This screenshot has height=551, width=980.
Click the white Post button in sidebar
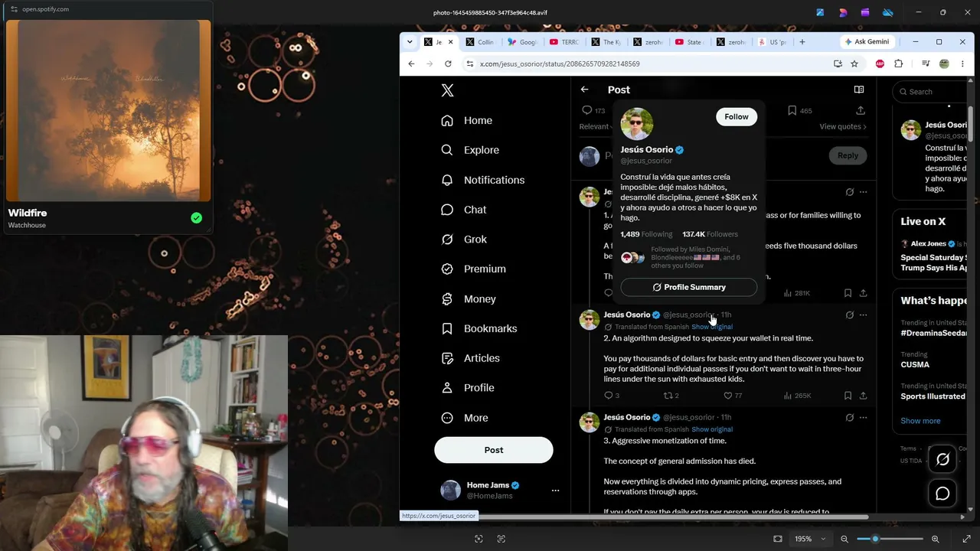click(x=494, y=450)
